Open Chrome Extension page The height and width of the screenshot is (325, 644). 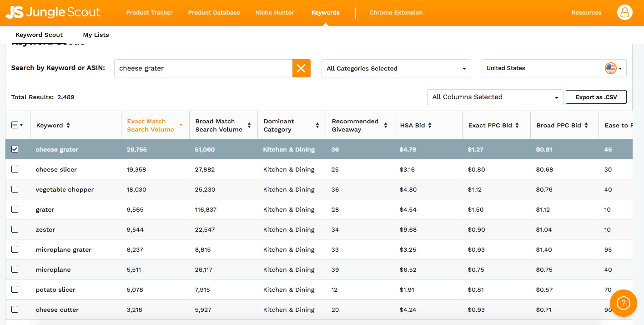pyautogui.click(x=396, y=13)
